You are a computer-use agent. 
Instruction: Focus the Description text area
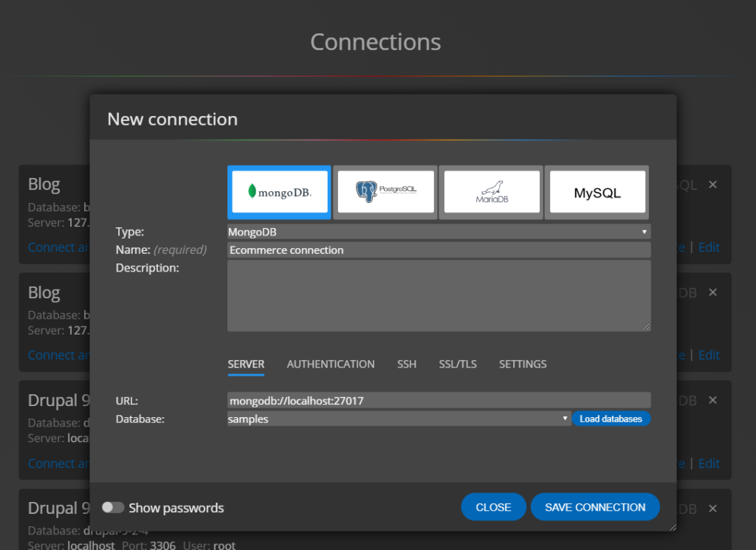tap(439, 296)
